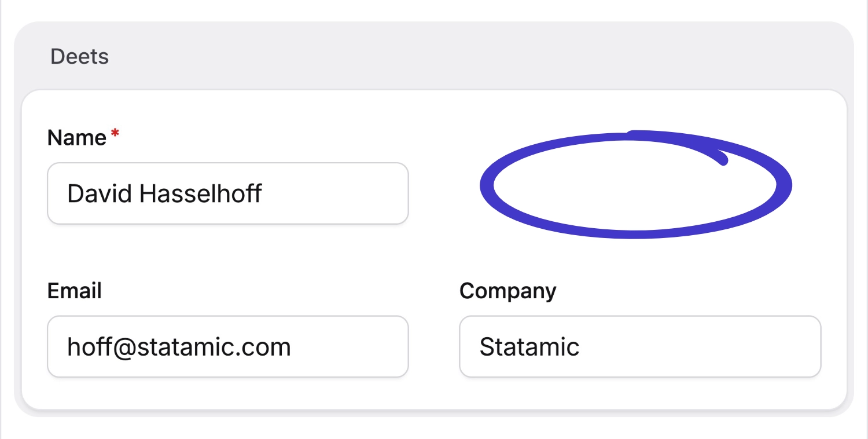
Task: Select the Company input field
Action: coord(639,346)
